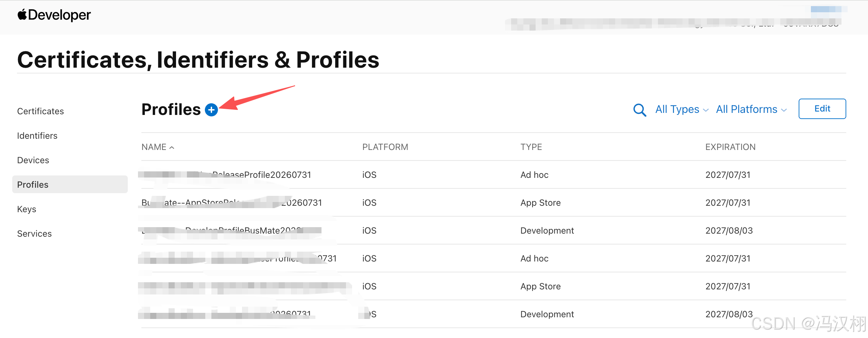868x338 pixels.
Task: Click the Edit button
Action: pyautogui.click(x=822, y=109)
